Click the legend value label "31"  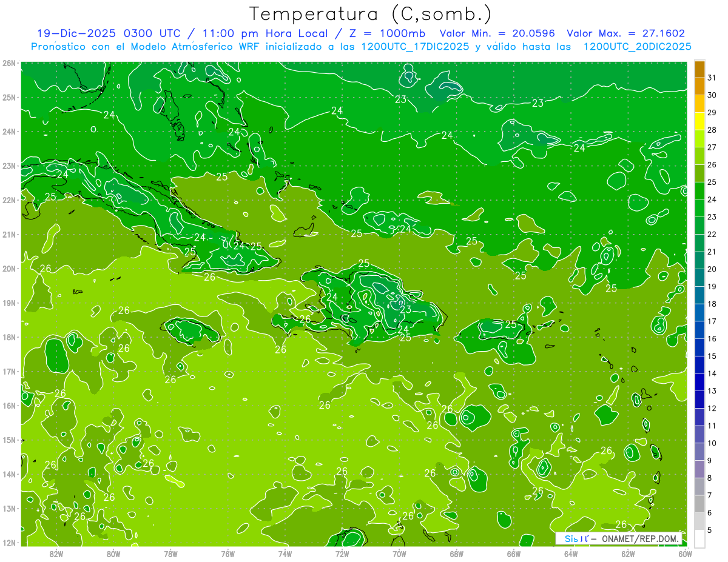(712, 78)
